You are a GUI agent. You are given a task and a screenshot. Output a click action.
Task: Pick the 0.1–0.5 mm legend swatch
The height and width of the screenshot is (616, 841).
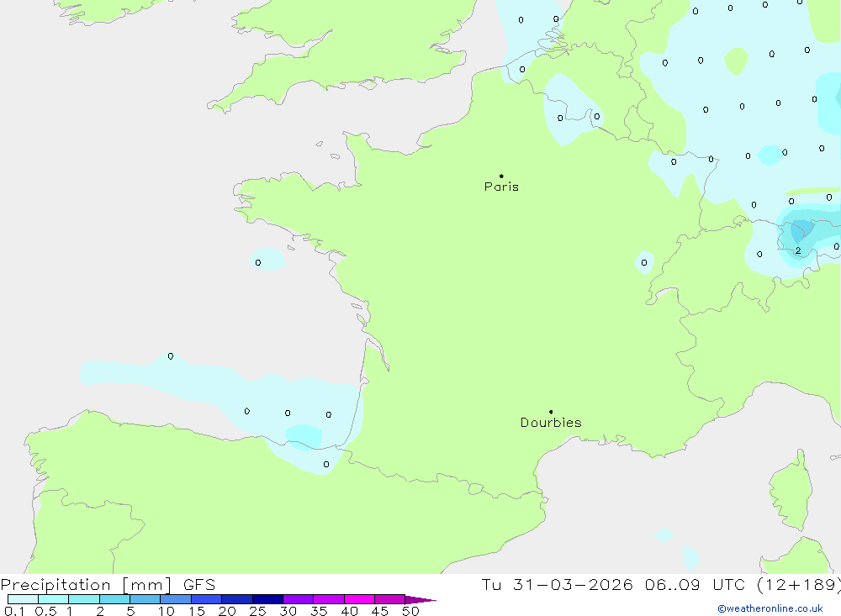click(23, 599)
